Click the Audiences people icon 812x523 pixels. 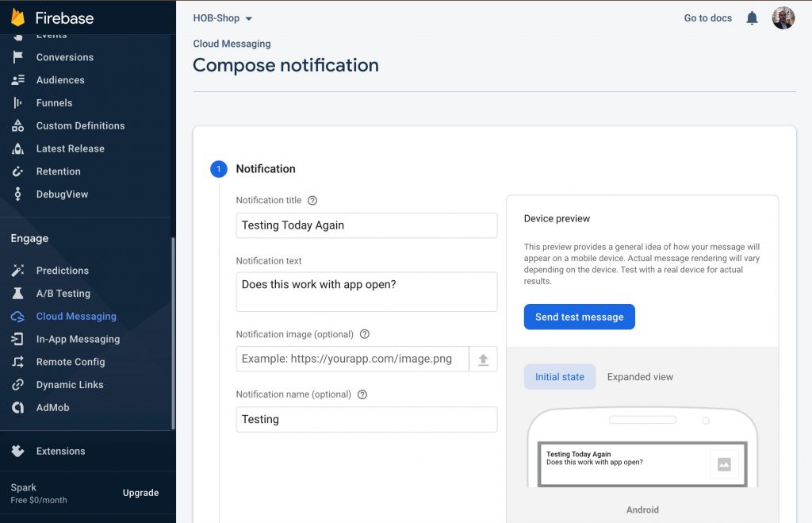click(x=17, y=80)
